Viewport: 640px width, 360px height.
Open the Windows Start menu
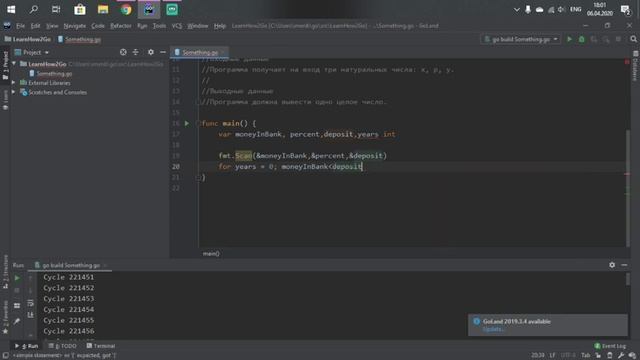[x=11, y=9]
